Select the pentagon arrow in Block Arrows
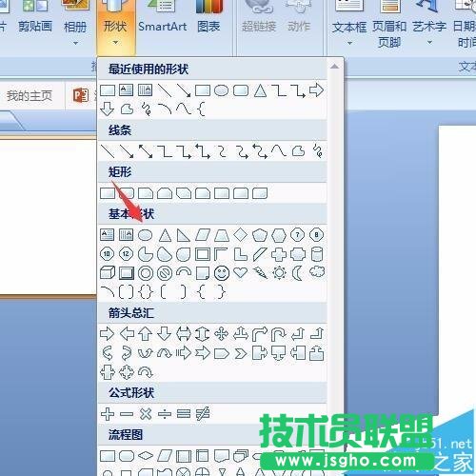The height and width of the screenshot is (476, 476). point(222,353)
